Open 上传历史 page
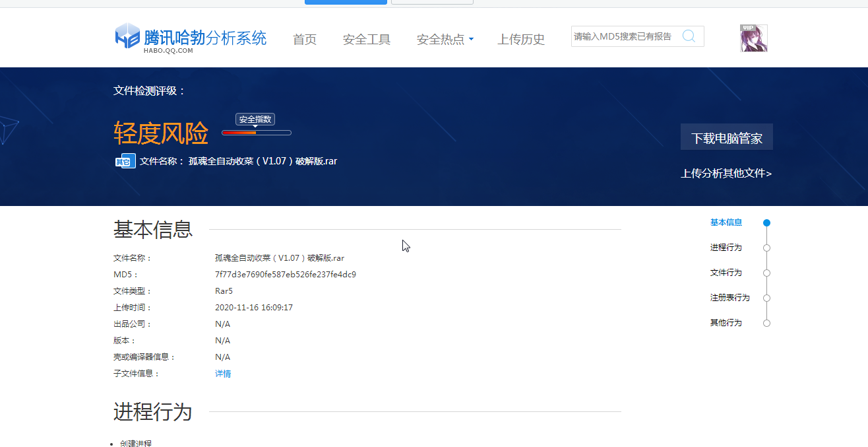The image size is (868, 447). 521,40
